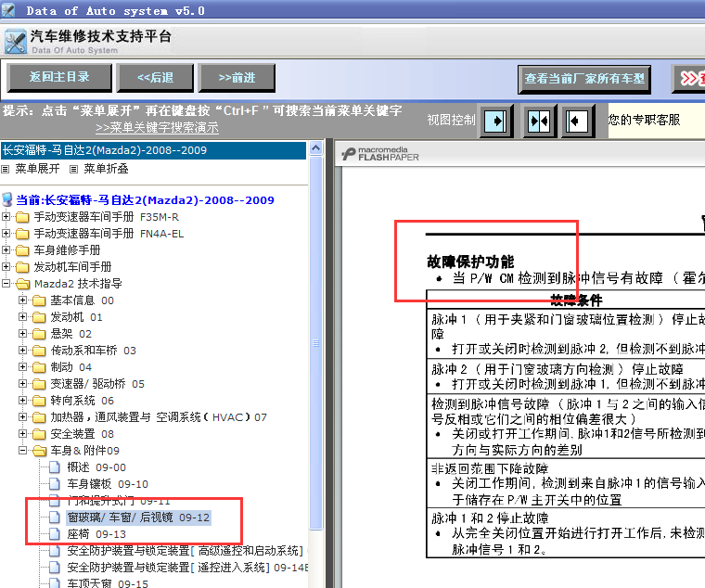The width and height of the screenshot is (705, 588).
Task: Expand the 制动 04 node
Action: click(x=22, y=367)
